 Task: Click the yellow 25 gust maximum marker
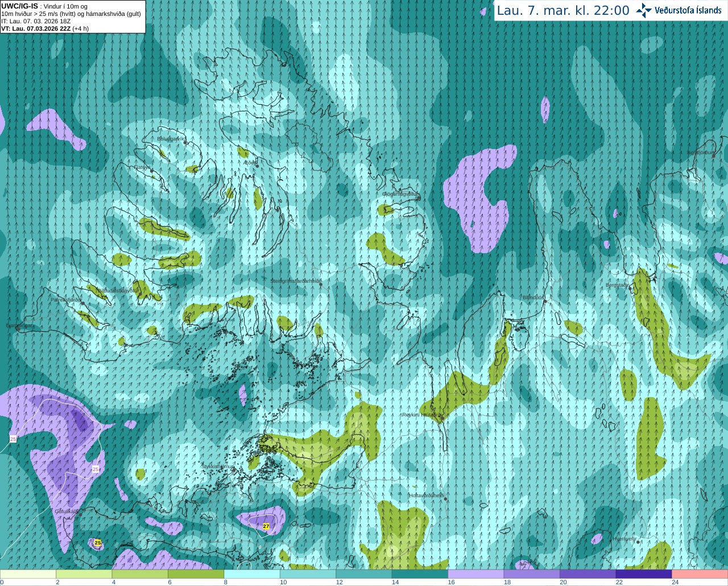tap(98, 543)
